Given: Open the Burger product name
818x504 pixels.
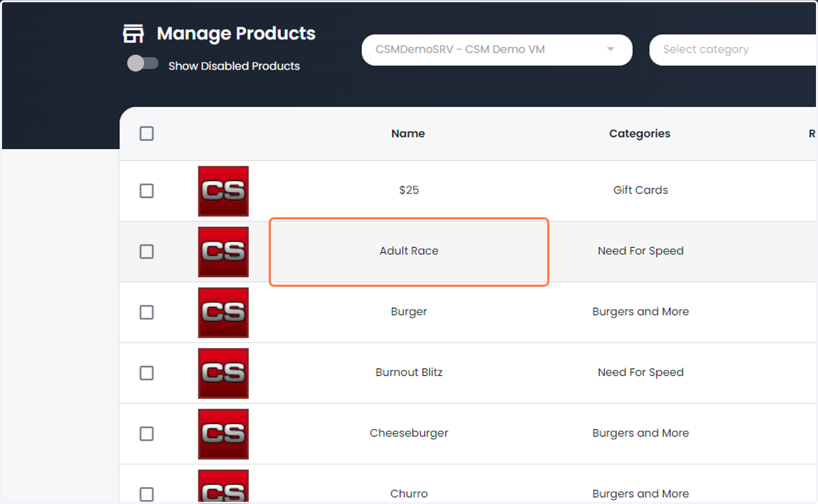Looking at the screenshot, I should point(409,311).
